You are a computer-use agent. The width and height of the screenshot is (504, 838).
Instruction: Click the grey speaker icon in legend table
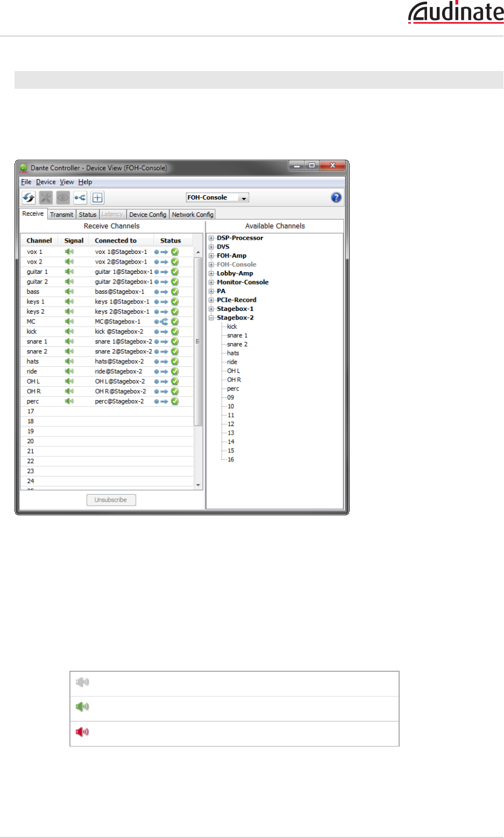click(x=82, y=682)
